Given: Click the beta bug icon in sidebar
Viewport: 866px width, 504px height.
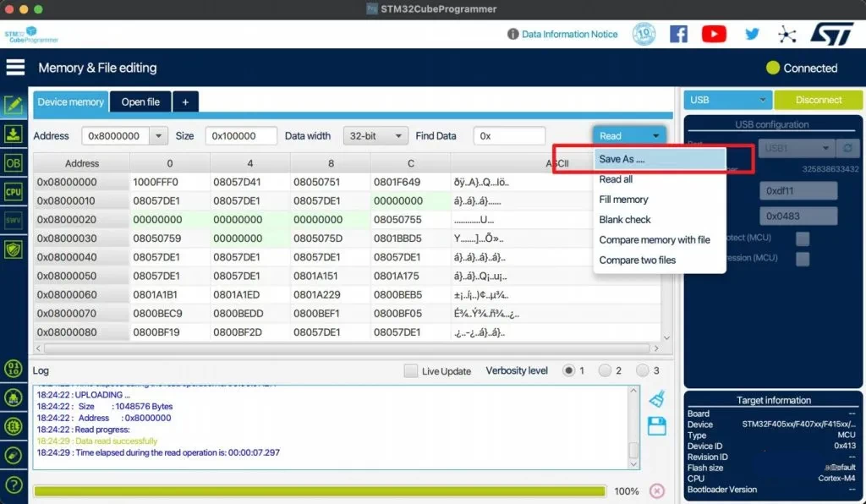Looking at the screenshot, I should tap(14, 397).
